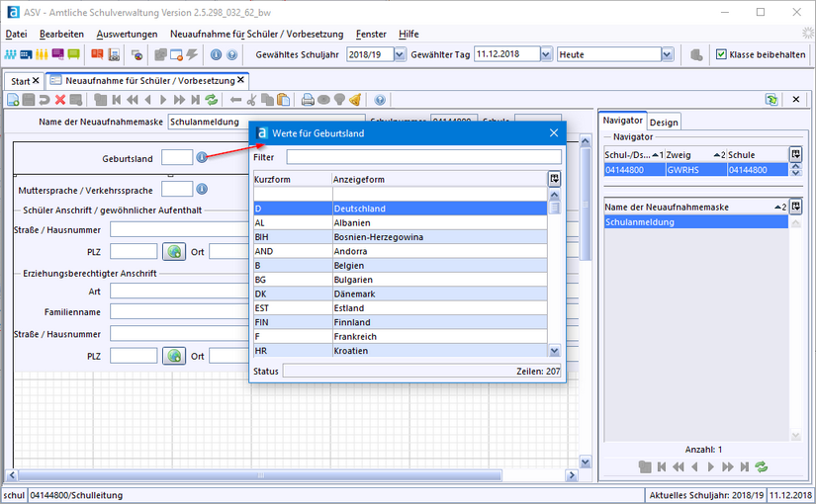Expand the Gewählter Tag date dropdown

click(x=545, y=54)
